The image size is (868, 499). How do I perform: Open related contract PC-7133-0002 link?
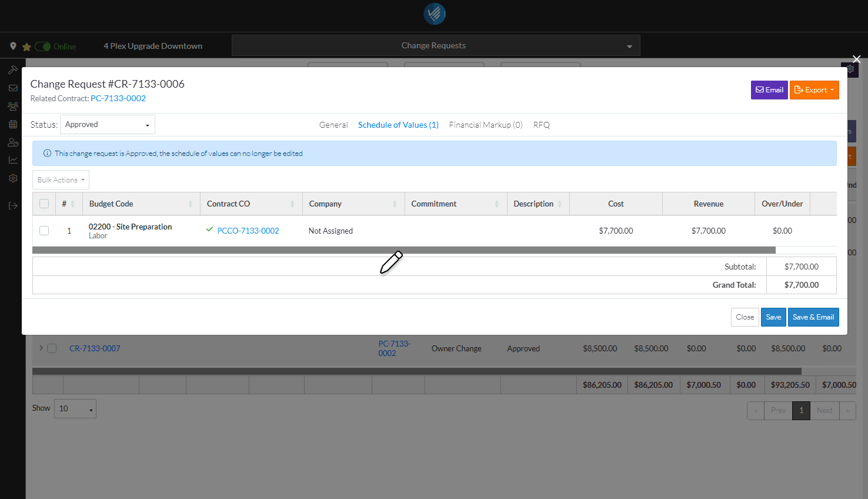118,98
